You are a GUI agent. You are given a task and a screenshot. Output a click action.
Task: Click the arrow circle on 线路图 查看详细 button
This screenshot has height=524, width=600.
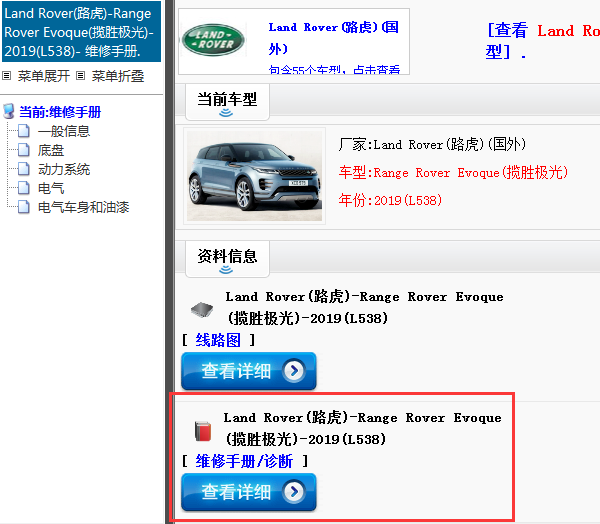294,371
